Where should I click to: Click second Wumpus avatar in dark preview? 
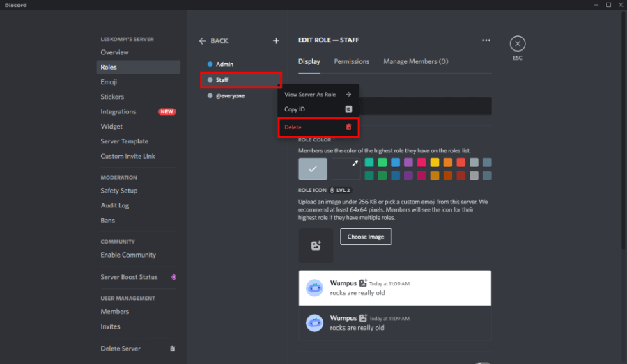pos(314,323)
